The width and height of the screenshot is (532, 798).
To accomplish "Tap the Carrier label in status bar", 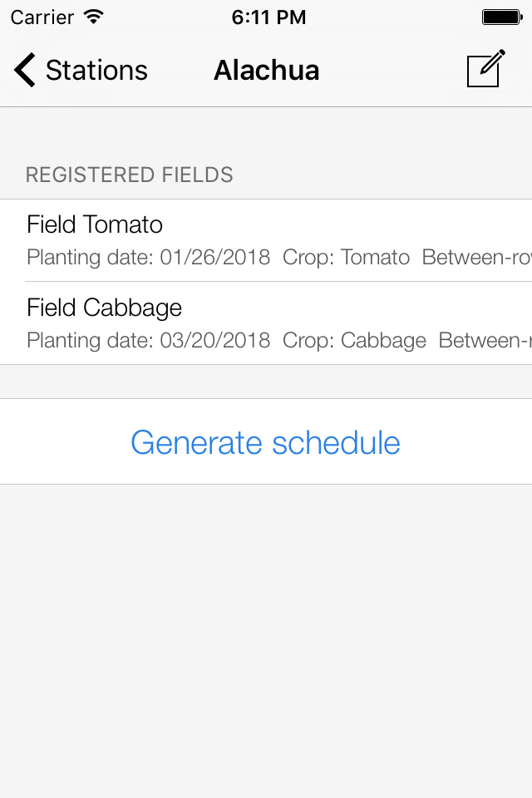I will (42, 17).
